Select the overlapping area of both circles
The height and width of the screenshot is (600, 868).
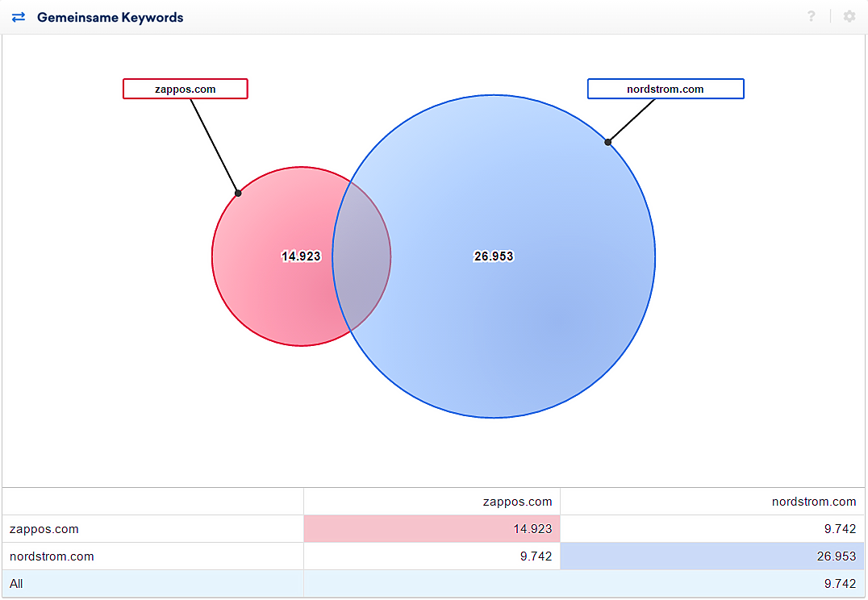pos(361,256)
